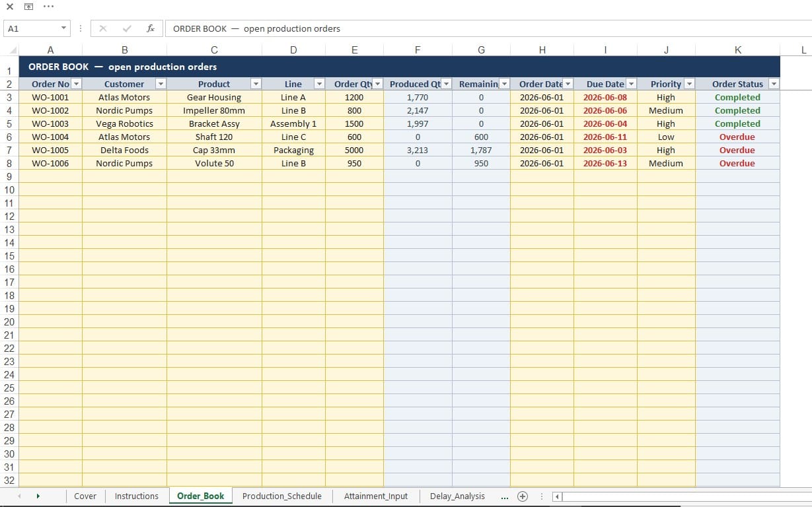Open the Order Qty filter dropdown

point(377,84)
